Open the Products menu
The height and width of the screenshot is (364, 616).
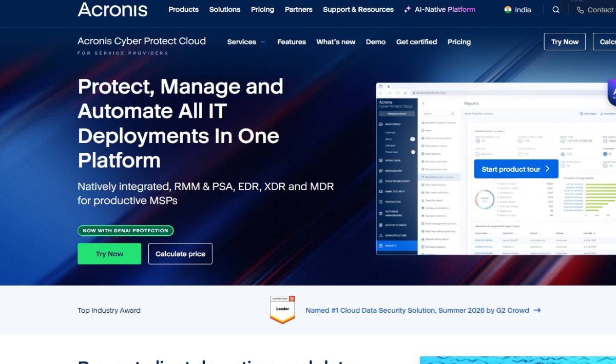pos(183,9)
